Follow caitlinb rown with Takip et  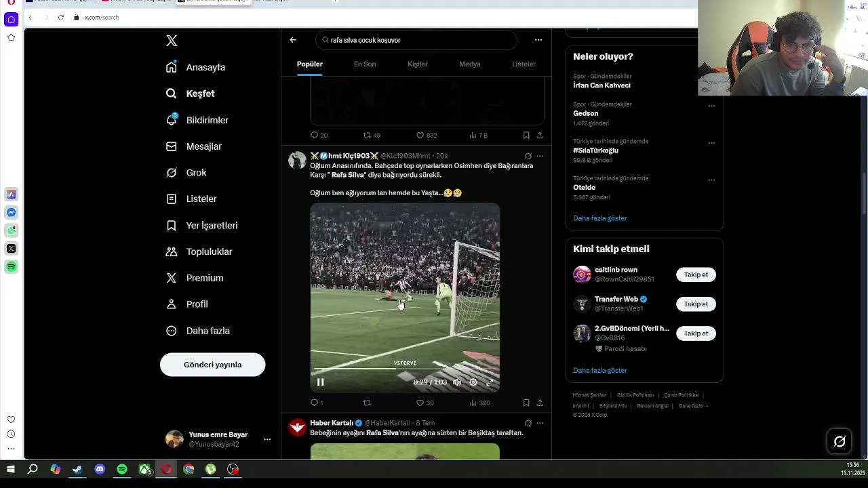click(696, 274)
